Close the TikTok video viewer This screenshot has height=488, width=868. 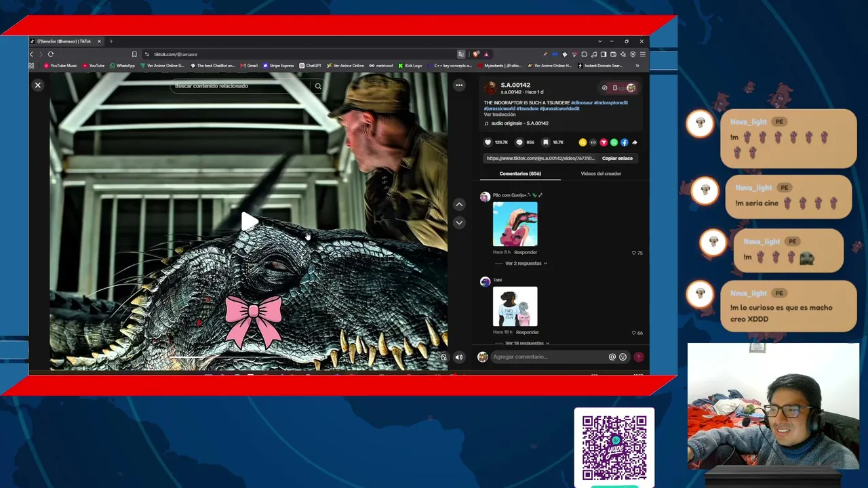(38, 85)
